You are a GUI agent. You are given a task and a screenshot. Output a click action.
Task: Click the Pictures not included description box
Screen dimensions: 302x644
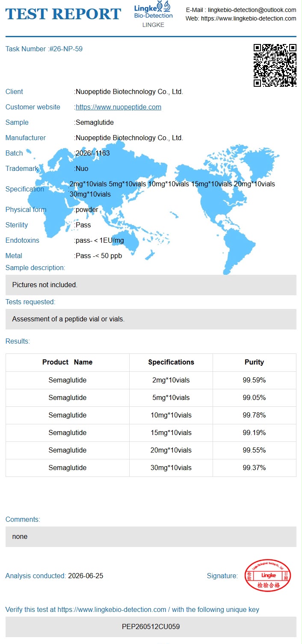coord(151,285)
